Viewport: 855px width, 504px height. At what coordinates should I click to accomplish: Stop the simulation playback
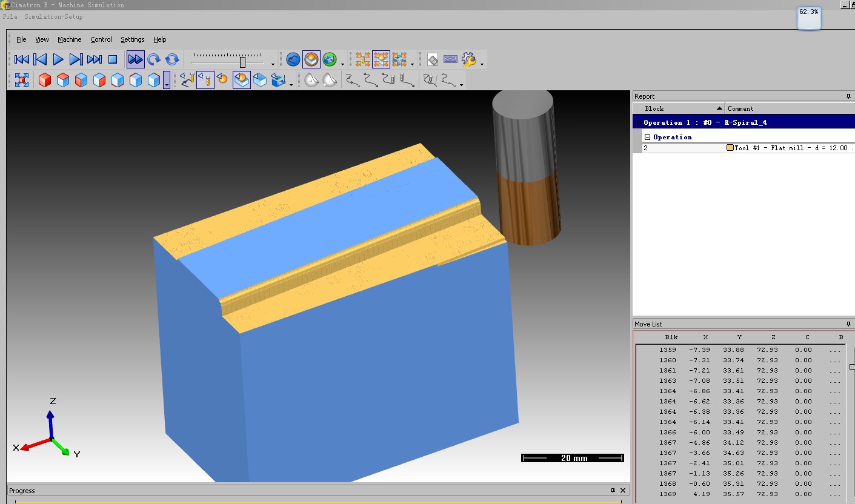click(x=113, y=59)
